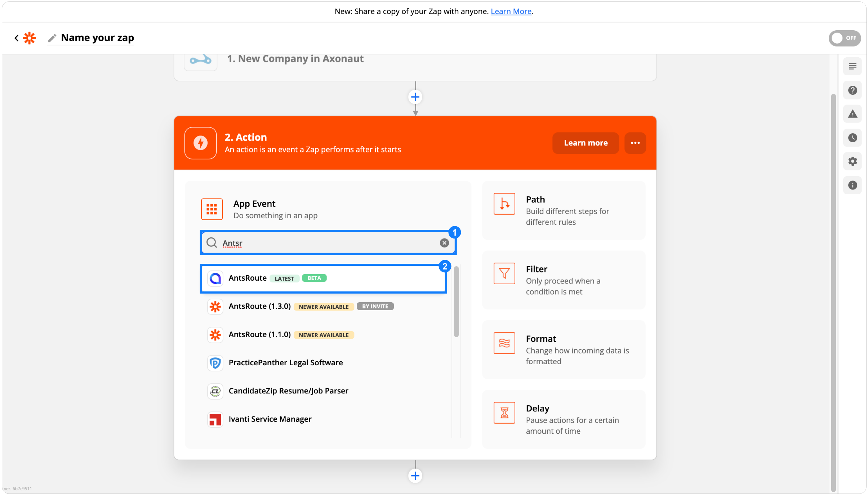Click the page vertical scrollbar
Screen dimensions: 868x495
[x=833, y=293]
